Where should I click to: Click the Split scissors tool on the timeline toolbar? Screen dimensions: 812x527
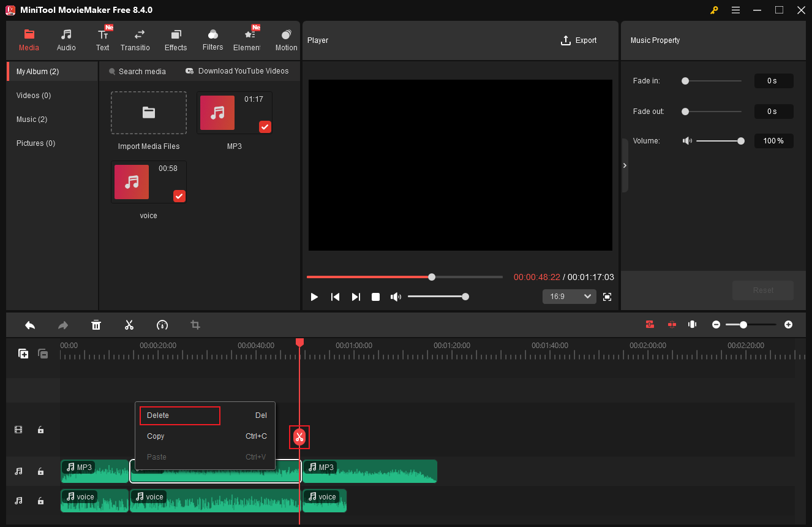[129, 325]
